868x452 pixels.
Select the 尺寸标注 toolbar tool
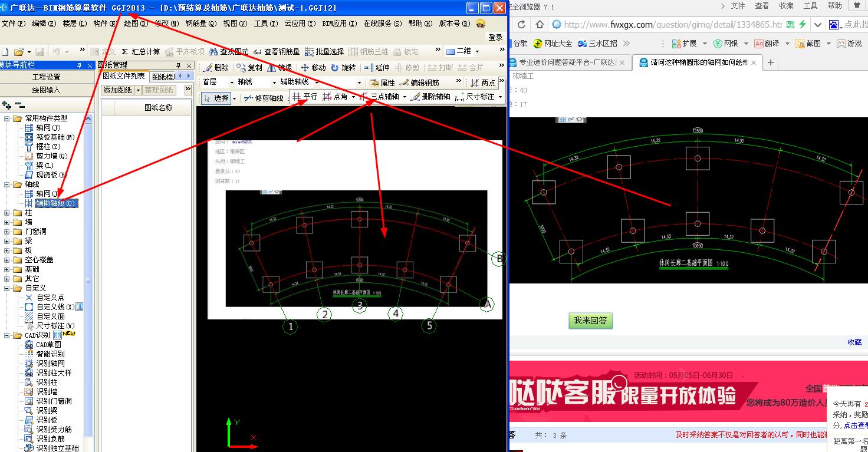click(475, 97)
